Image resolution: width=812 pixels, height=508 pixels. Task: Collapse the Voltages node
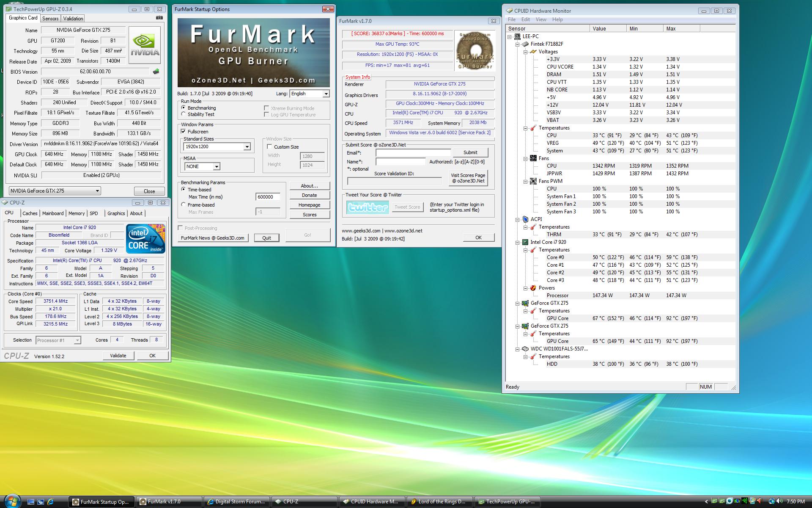coord(525,52)
